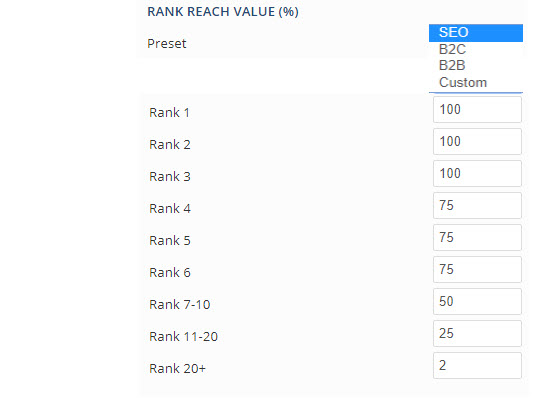Focus the Rank 5 input box
Image resolution: width=535 pixels, height=398 pixels.
coord(477,238)
